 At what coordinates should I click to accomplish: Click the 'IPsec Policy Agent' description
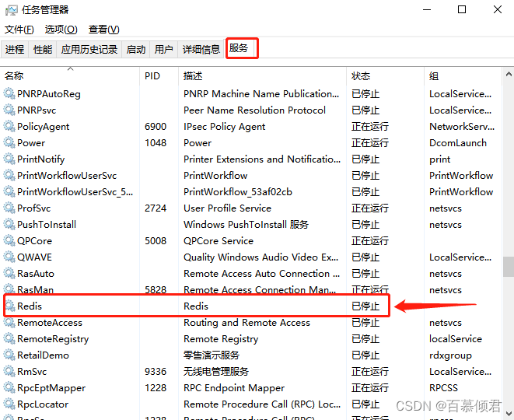tap(224, 127)
